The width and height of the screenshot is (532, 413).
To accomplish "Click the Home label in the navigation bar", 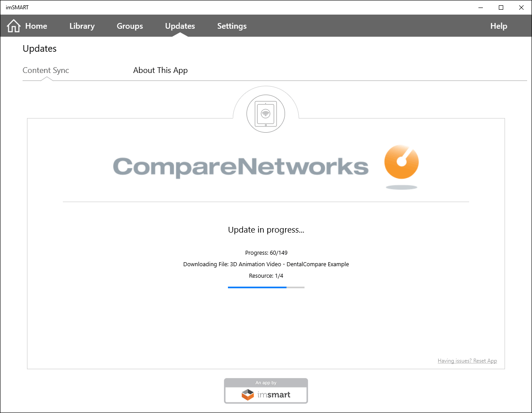I will tap(36, 26).
